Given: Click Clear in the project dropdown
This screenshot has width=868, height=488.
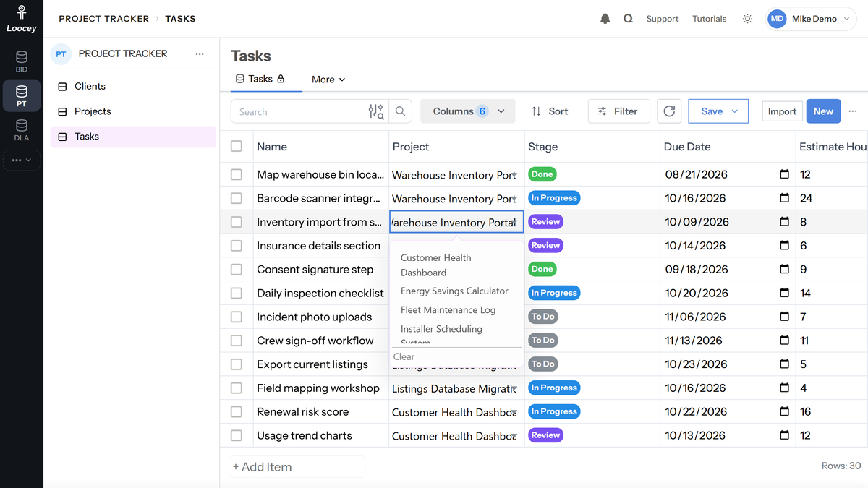Looking at the screenshot, I should [404, 356].
